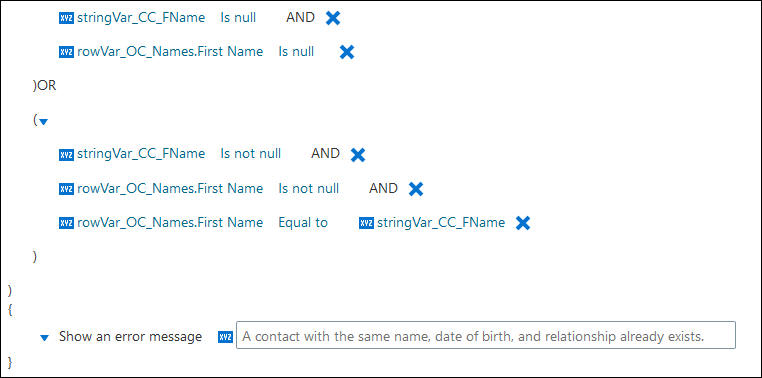Delete the rowVar_OC_Names.First Name Is null condition
Image resolution: width=762 pixels, height=378 pixels.
pos(346,52)
